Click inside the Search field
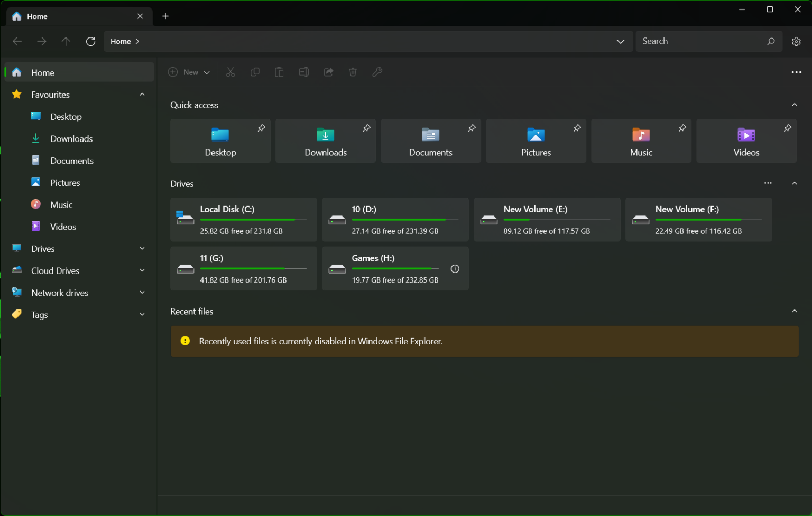This screenshot has height=516, width=812. [x=703, y=41]
